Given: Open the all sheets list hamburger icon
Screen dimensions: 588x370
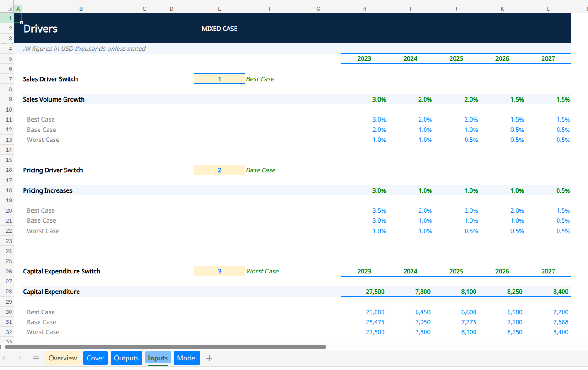Looking at the screenshot, I should pyautogui.click(x=35, y=358).
